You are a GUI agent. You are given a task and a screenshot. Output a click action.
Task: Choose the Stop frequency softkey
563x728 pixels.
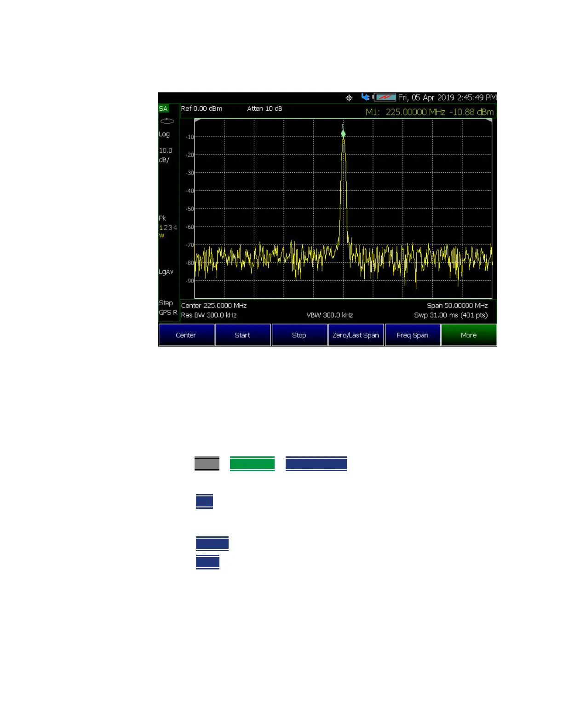(299, 335)
